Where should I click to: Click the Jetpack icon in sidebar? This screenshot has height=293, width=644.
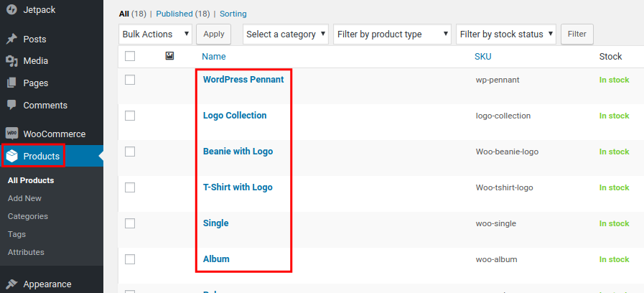pyautogui.click(x=11, y=10)
